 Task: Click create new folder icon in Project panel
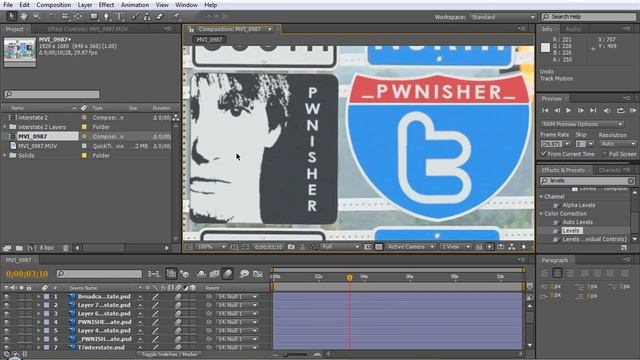point(19,248)
